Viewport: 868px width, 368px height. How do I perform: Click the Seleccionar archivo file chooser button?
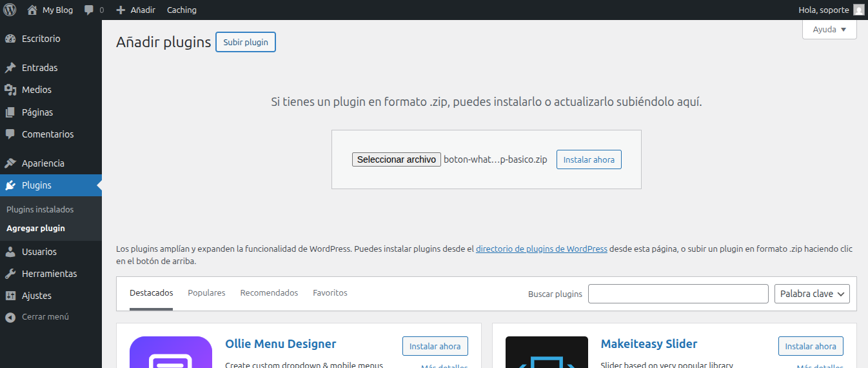(x=396, y=159)
